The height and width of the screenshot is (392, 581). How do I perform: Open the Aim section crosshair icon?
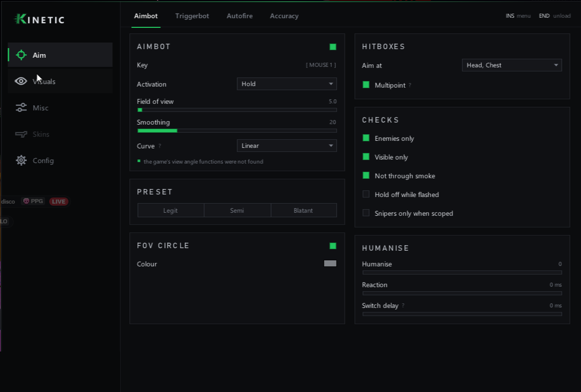tap(21, 55)
